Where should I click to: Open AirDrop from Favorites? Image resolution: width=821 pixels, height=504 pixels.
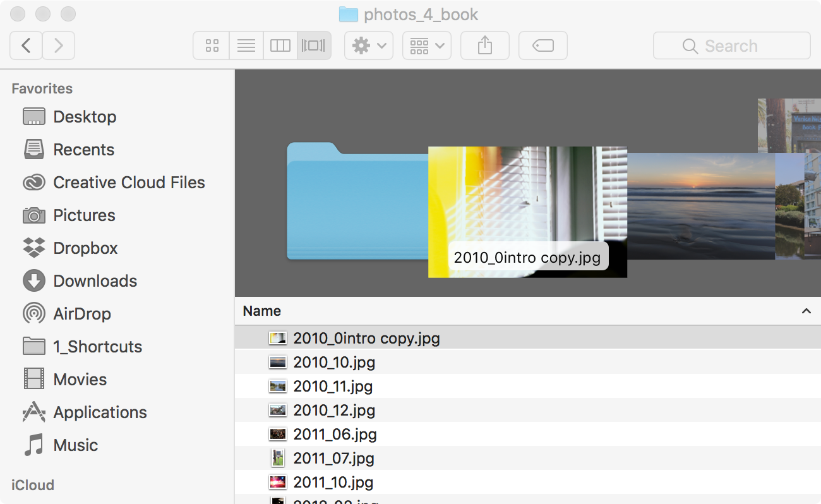tap(81, 314)
